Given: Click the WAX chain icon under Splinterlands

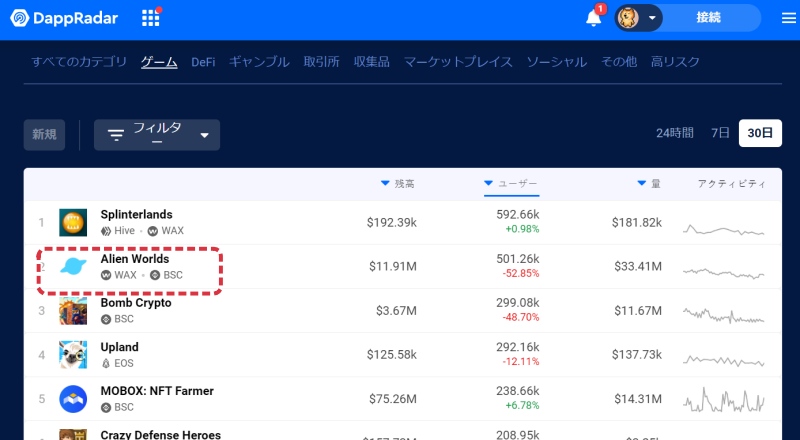Looking at the screenshot, I should (153, 231).
